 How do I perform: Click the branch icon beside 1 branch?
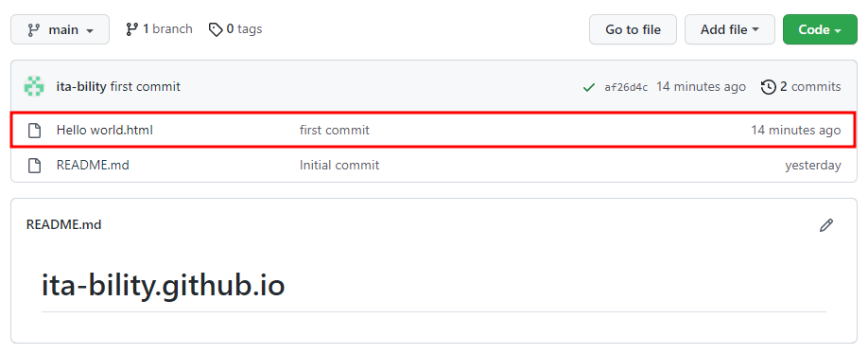pyautogui.click(x=131, y=28)
